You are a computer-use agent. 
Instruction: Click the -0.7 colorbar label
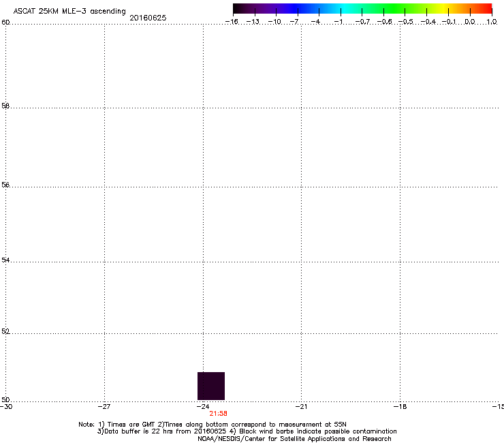362,22
